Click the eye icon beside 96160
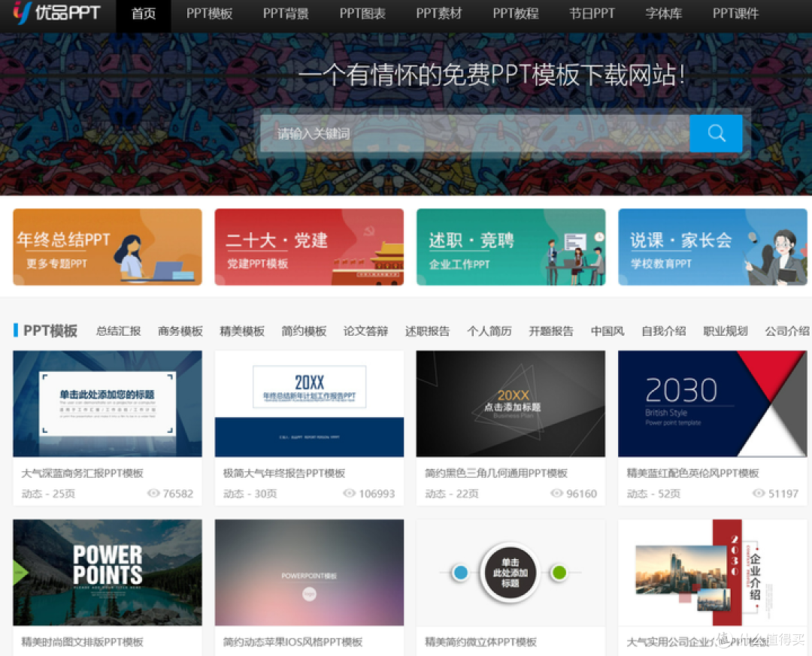 [556, 494]
